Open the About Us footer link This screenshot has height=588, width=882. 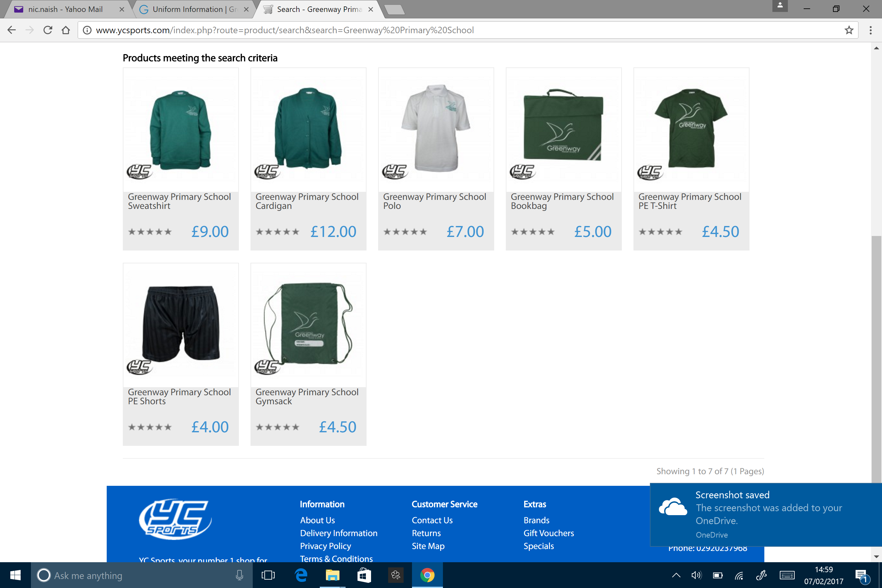(317, 521)
